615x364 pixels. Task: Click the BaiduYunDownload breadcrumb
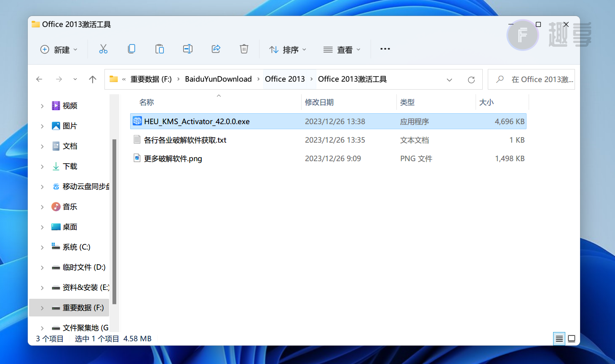coord(218,79)
